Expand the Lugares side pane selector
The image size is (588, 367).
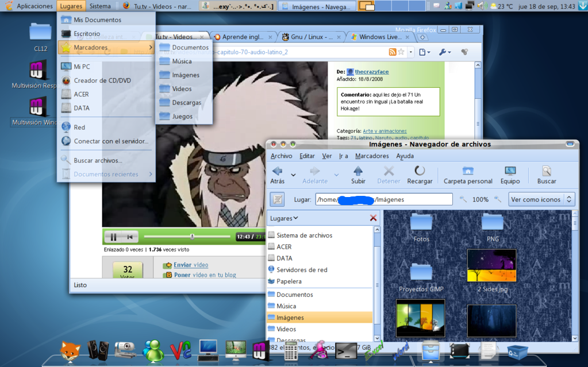[284, 218]
